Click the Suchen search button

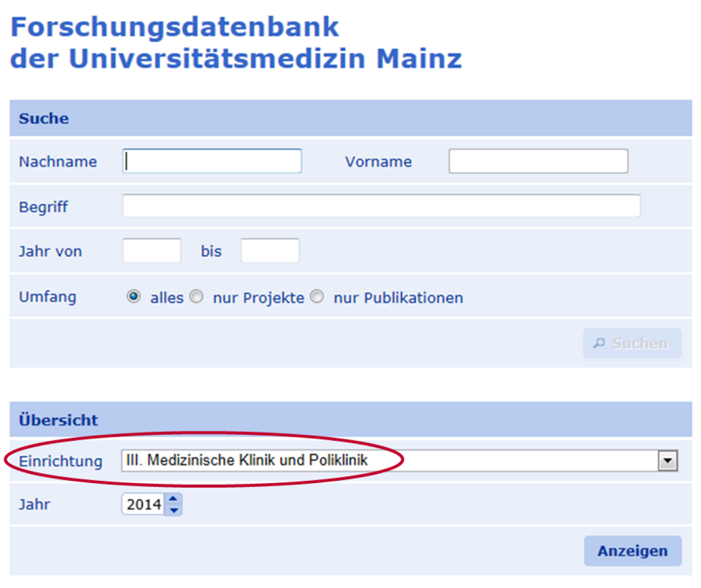click(x=632, y=343)
